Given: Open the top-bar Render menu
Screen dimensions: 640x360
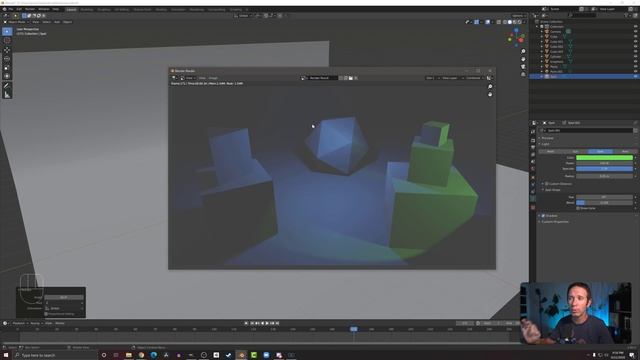Looking at the screenshot, I should point(30,9).
